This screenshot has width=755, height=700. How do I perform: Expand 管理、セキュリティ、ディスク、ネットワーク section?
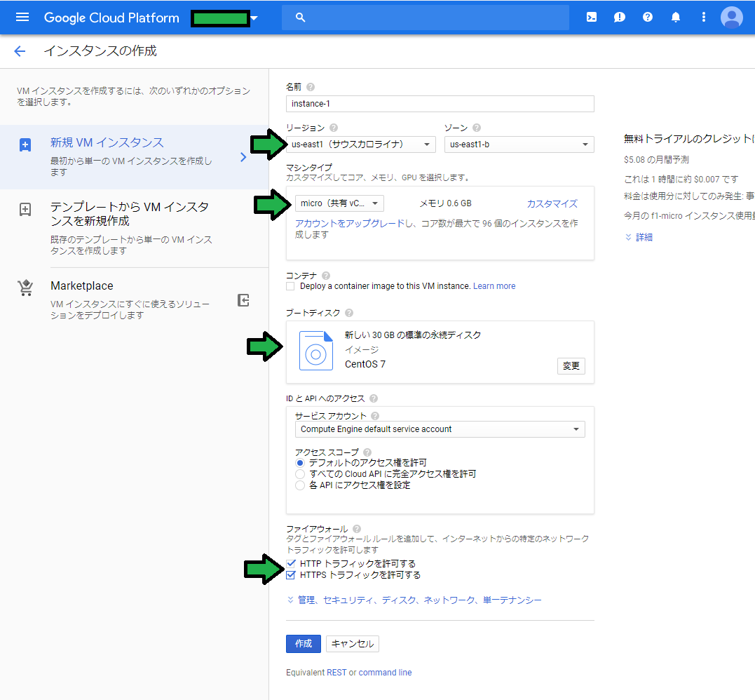(414, 600)
